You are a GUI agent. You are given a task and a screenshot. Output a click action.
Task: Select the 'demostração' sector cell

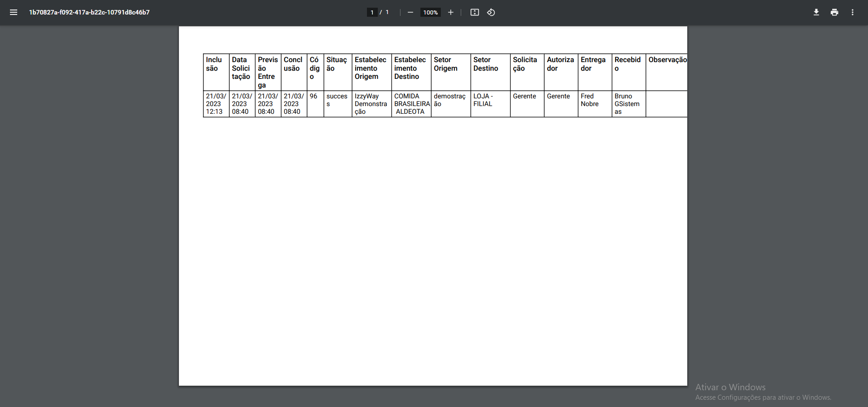[x=451, y=104]
